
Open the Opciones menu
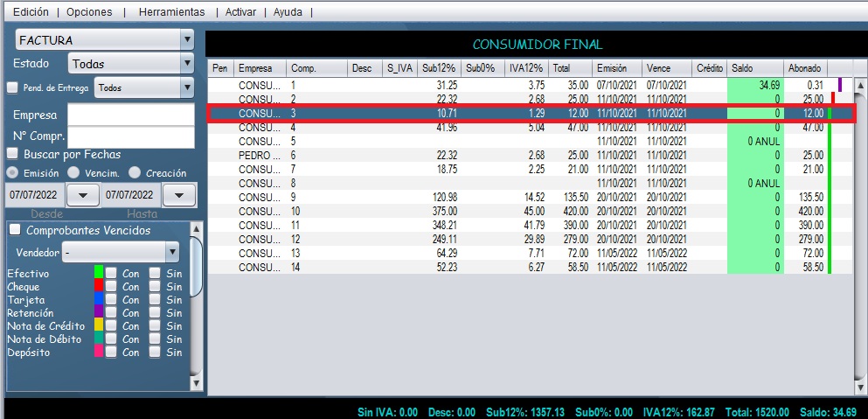pyautogui.click(x=88, y=12)
